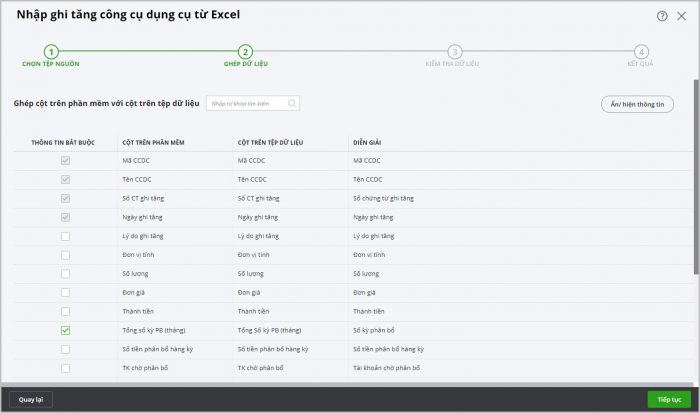The height and width of the screenshot is (413, 700).
Task: Enable the Đơn vị tính required checkbox
Action: click(x=65, y=254)
